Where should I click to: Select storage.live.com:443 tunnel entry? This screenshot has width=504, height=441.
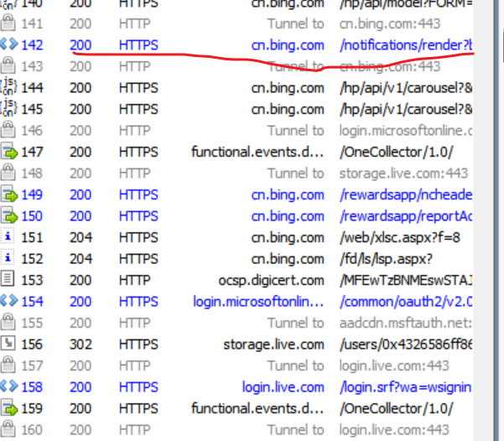(403, 174)
